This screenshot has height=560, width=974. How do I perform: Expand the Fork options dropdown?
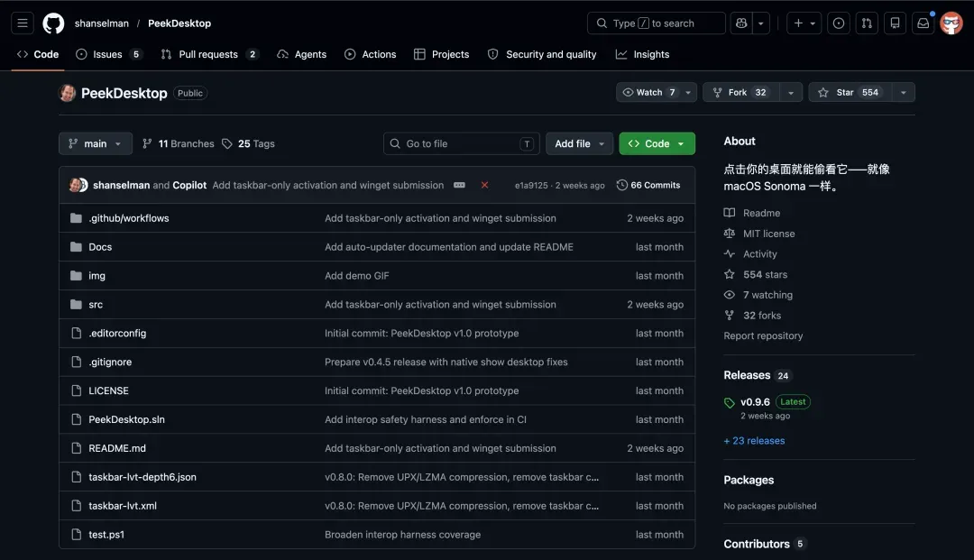pos(791,92)
